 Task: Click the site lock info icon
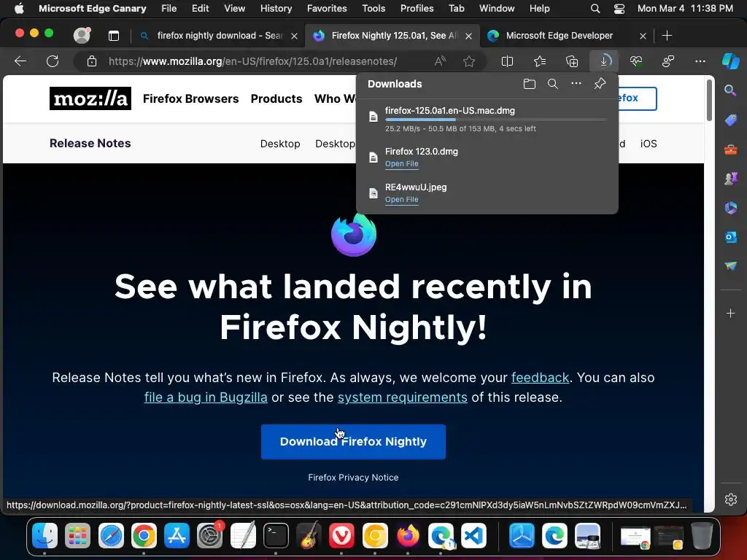[91, 61]
